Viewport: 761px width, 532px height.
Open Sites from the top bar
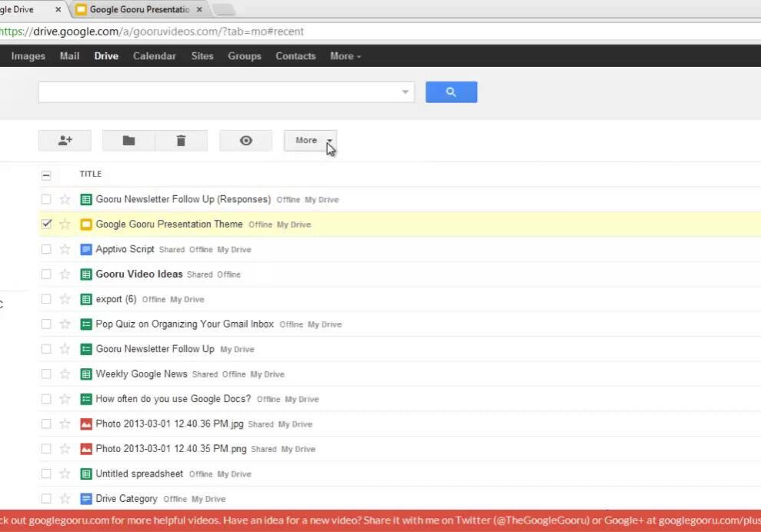pyautogui.click(x=202, y=56)
